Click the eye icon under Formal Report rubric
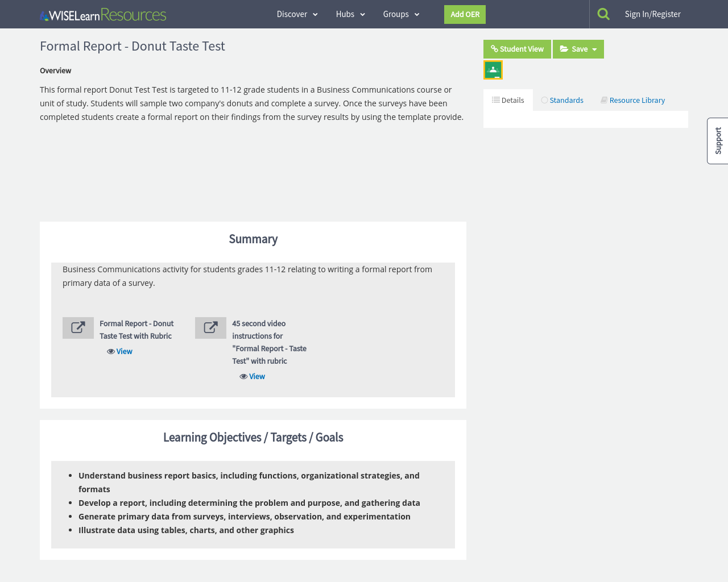728x582 pixels. tap(111, 352)
